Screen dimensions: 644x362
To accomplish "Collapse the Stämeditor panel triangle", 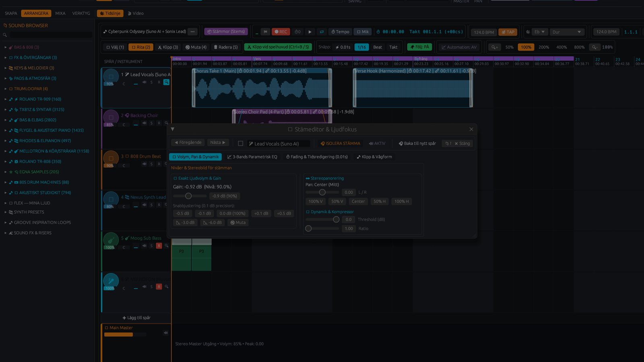I will (173, 129).
